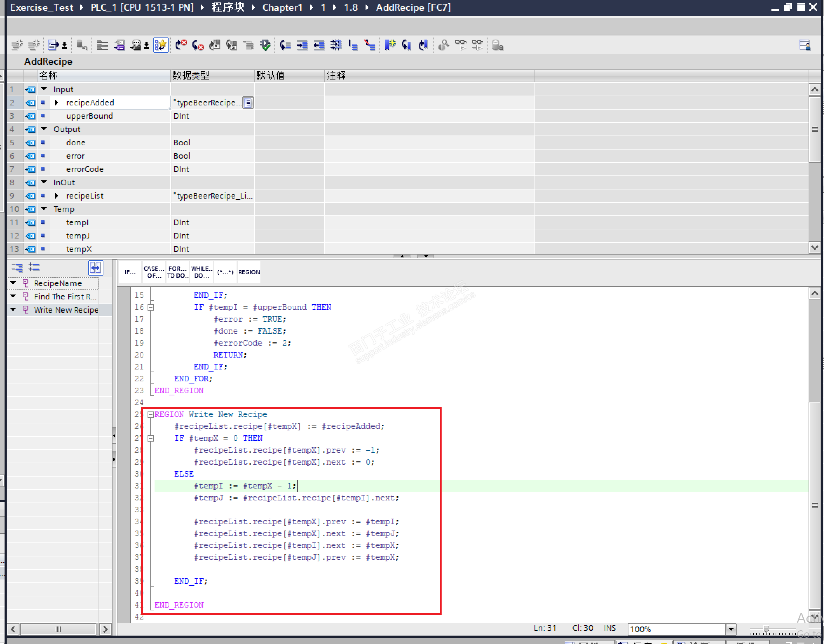
Task: Click the set bookmark icon
Action: [x=390, y=46]
